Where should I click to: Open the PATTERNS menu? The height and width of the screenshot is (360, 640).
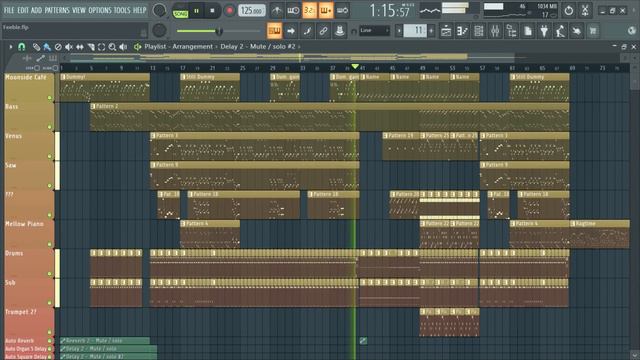(57, 10)
